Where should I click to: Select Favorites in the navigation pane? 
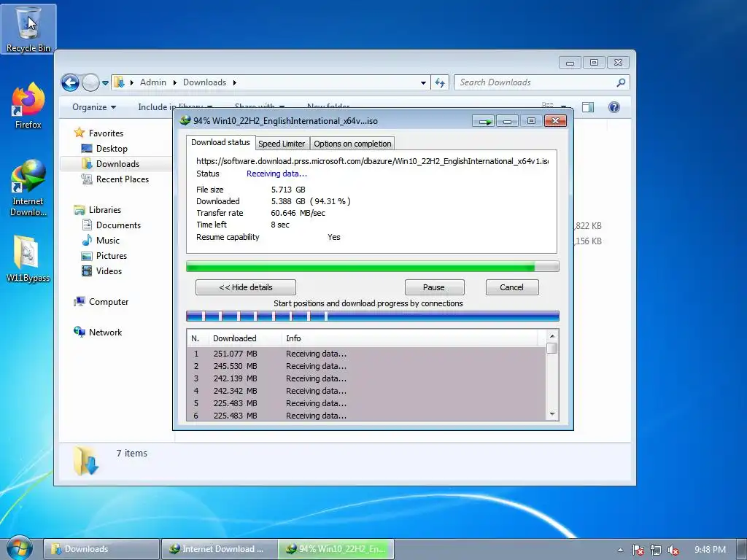[x=106, y=133]
